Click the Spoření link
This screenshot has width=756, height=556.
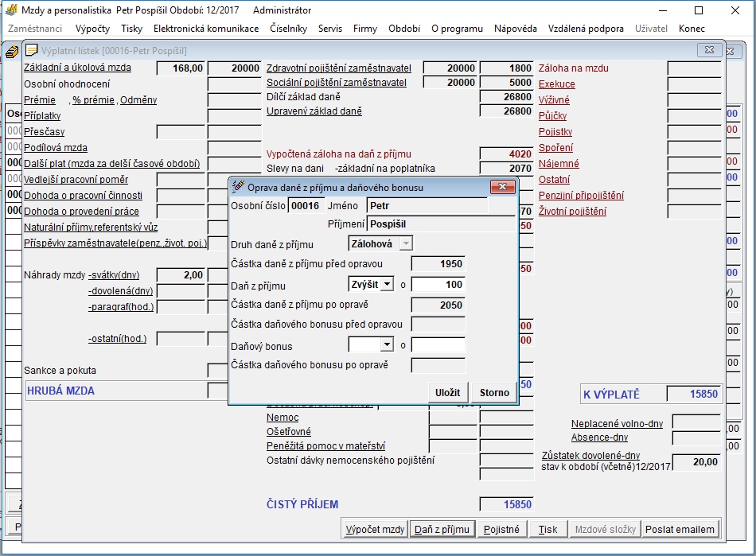[x=556, y=147]
